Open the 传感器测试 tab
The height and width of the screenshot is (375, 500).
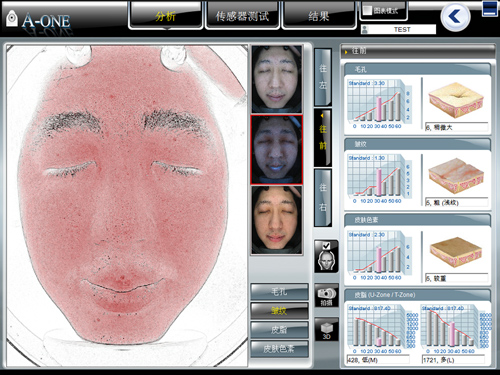(242, 15)
